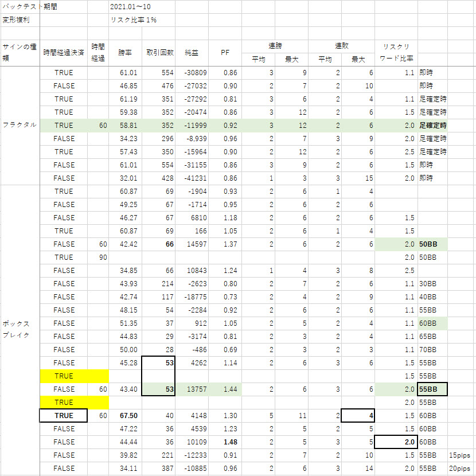The width and height of the screenshot is (476, 476).
Task: Select the PF column header
Action: tap(225, 53)
